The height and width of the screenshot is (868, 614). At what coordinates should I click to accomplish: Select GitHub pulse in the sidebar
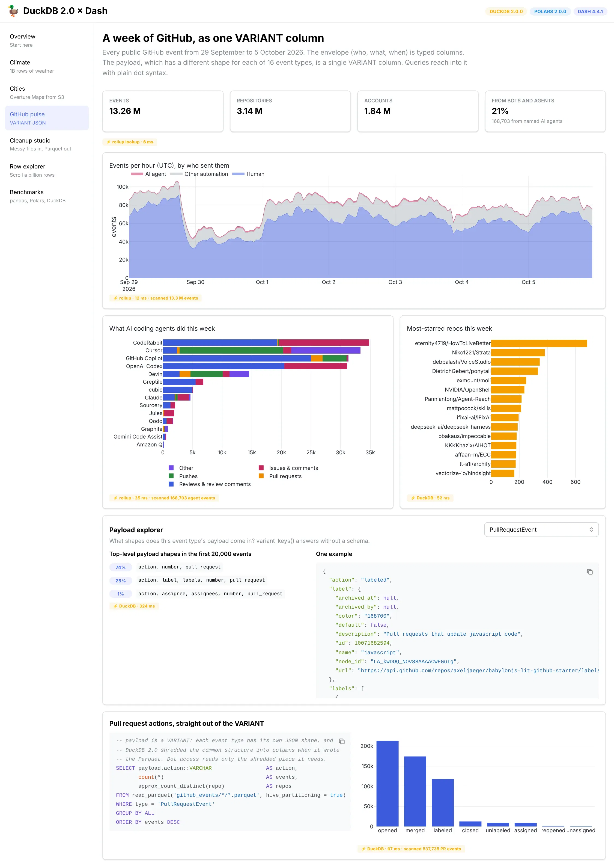[x=47, y=118]
